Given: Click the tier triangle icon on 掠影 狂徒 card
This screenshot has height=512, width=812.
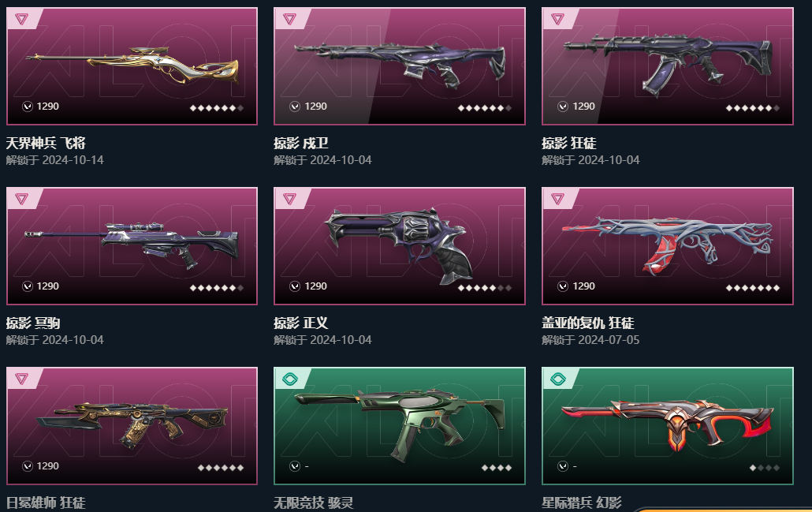Looking at the screenshot, I should click(557, 19).
